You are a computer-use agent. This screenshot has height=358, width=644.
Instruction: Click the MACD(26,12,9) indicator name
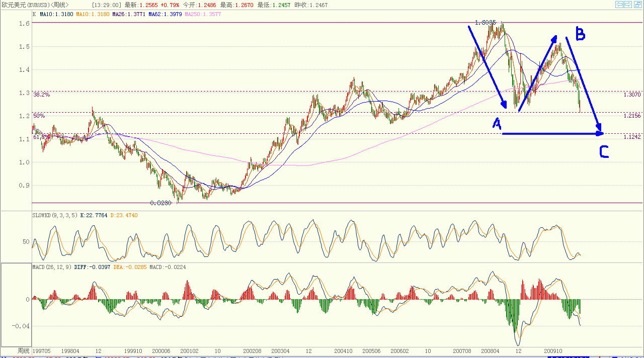pyautogui.click(x=52, y=267)
